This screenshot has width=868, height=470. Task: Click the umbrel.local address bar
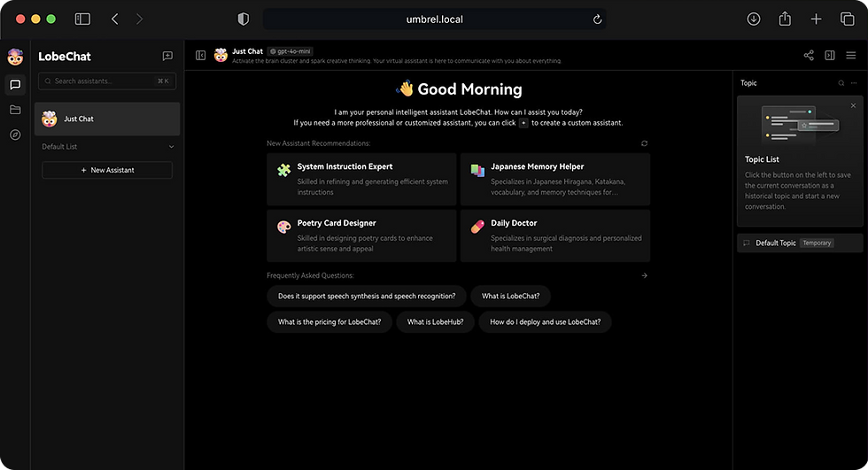(435, 19)
